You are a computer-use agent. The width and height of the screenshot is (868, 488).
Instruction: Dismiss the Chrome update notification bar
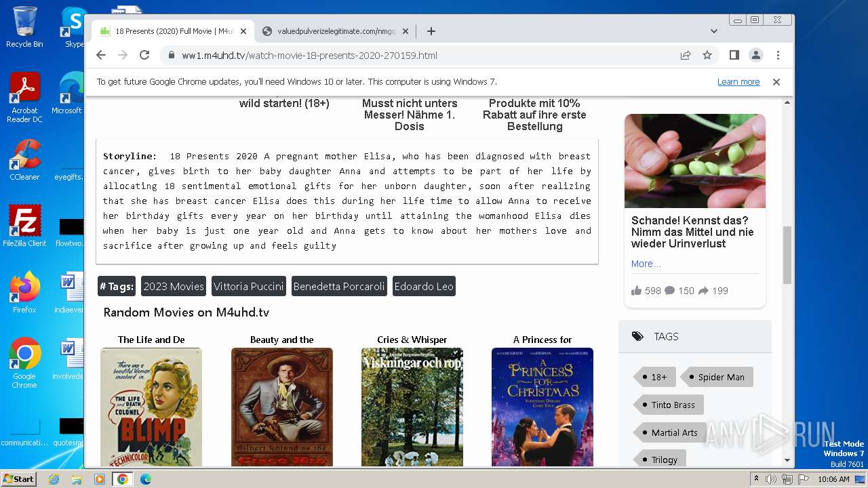tap(776, 81)
